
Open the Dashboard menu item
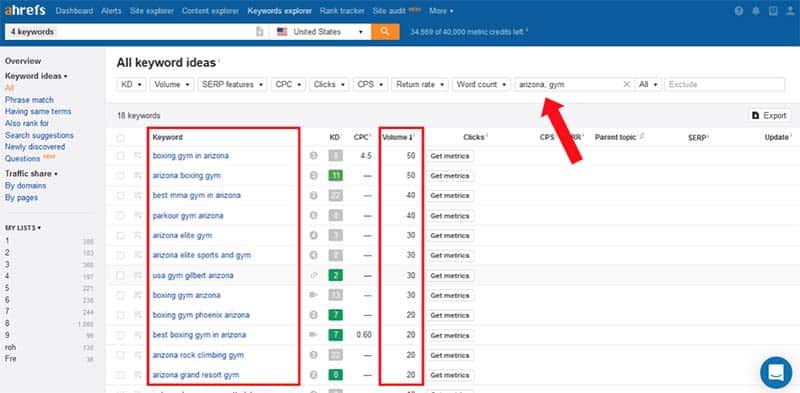[74, 11]
